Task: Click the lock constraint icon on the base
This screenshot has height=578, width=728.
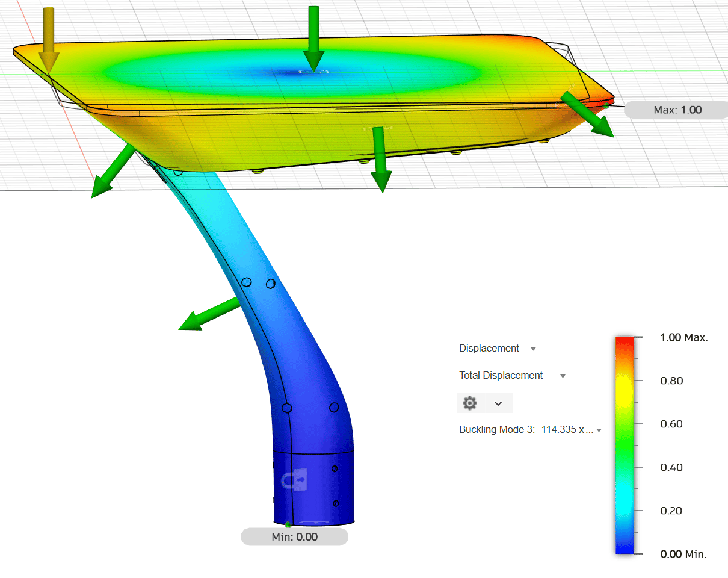Action: [x=295, y=479]
